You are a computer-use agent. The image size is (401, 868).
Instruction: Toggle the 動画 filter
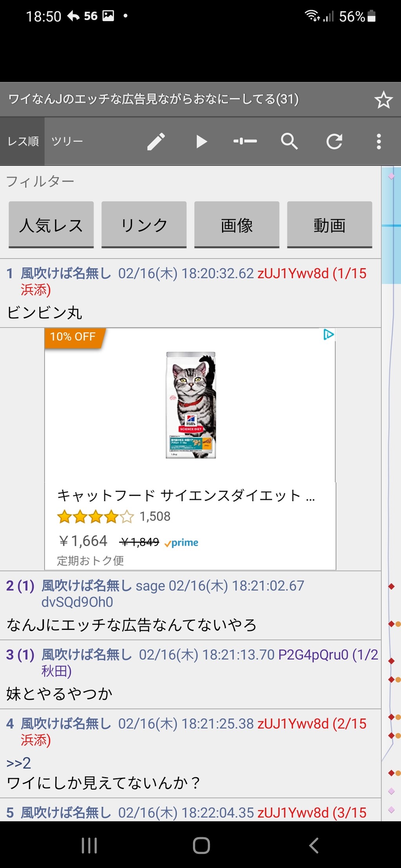[330, 225]
